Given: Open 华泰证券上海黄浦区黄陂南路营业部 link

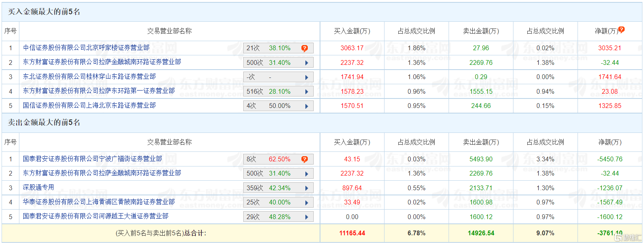Looking at the screenshot, I should pos(99,202).
